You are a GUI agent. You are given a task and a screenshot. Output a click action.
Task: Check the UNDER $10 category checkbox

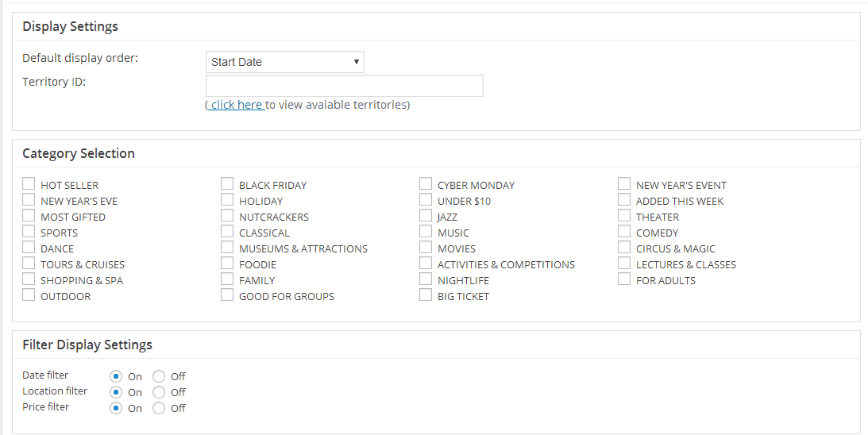pos(426,200)
